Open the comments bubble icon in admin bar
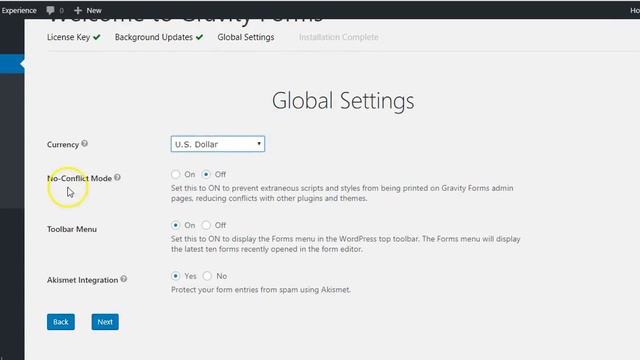 coord(50,10)
